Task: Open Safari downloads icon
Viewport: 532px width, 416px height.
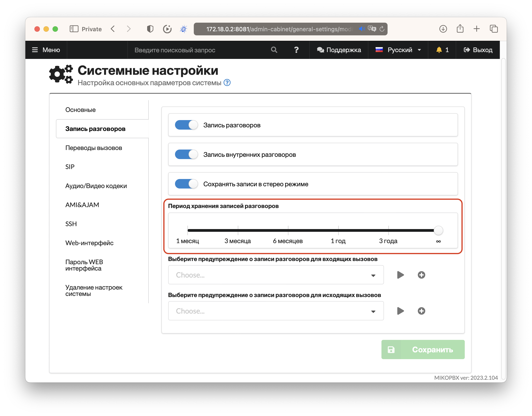Action: (x=443, y=29)
